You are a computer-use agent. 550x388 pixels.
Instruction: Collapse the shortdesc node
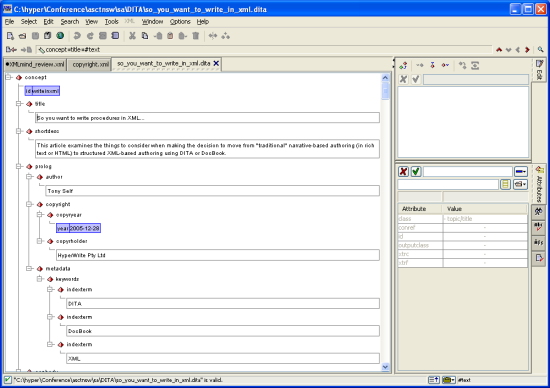[19, 131]
